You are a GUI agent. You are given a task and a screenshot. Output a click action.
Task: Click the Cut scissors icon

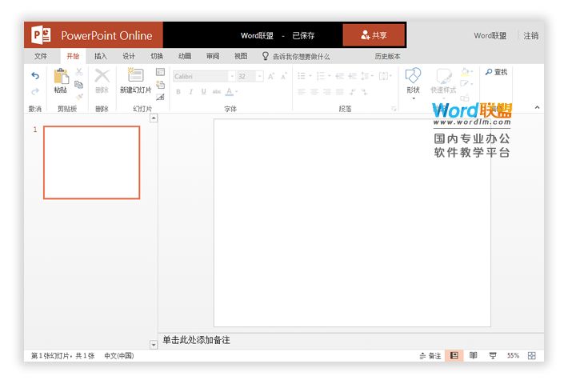click(x=79, y=72)
